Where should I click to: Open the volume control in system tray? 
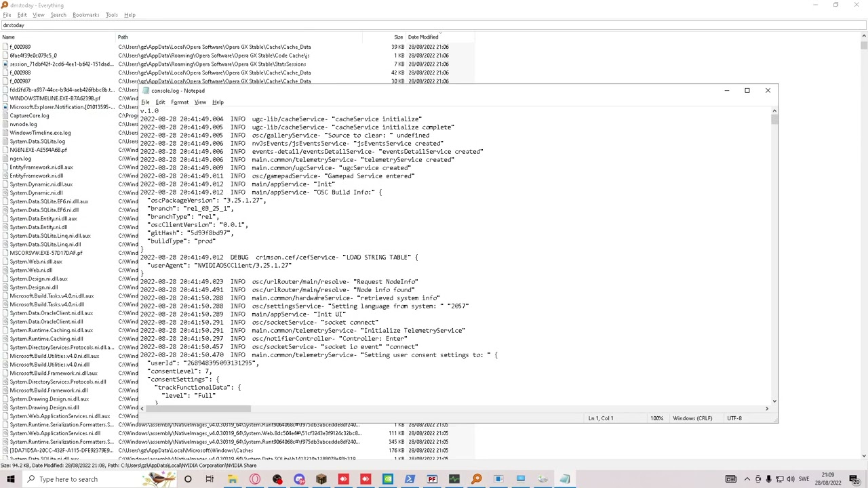tap(790, 479)
